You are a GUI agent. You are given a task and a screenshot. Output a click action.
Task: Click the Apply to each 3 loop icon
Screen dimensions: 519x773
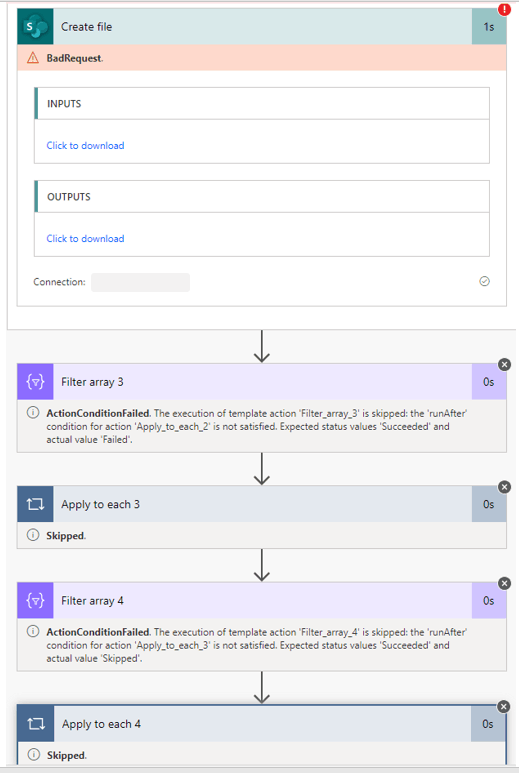coord(35,504)
